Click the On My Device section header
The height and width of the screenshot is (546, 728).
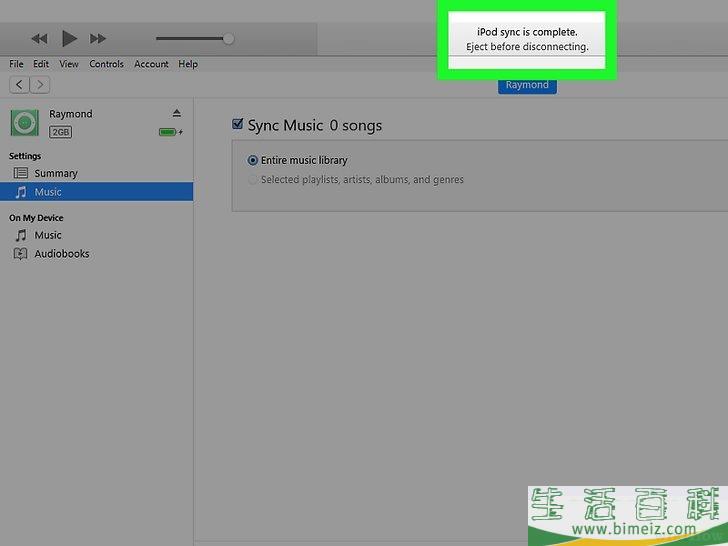[x=36, y=218]
